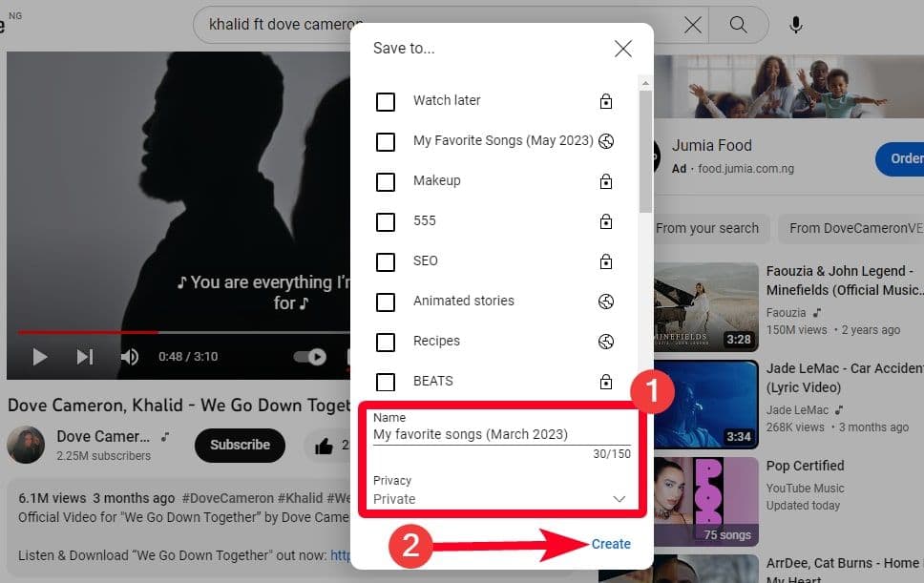Like the video with thumbs up
The width and height of the screenshot is (924, 583).
[x=322, y=445]
